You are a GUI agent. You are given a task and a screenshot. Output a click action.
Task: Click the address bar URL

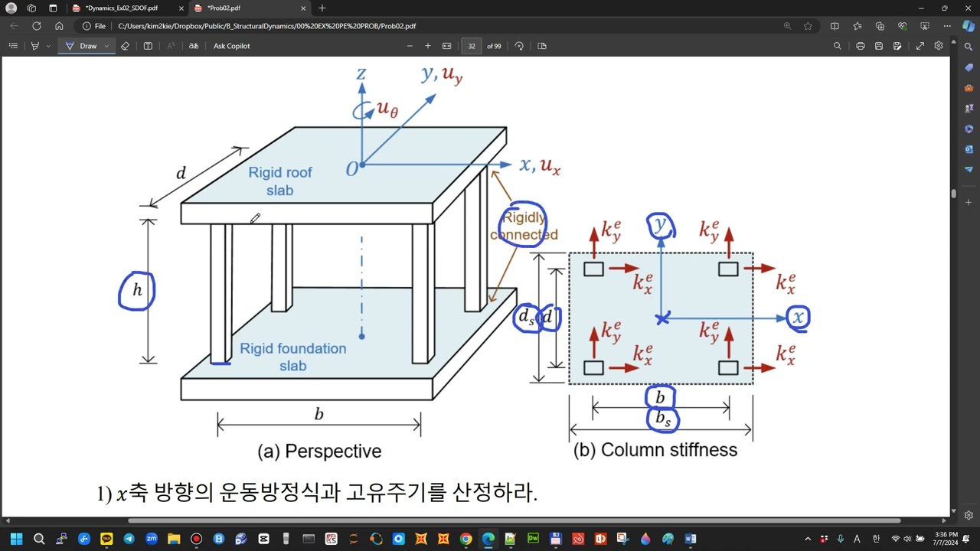[x=267, y=26]
